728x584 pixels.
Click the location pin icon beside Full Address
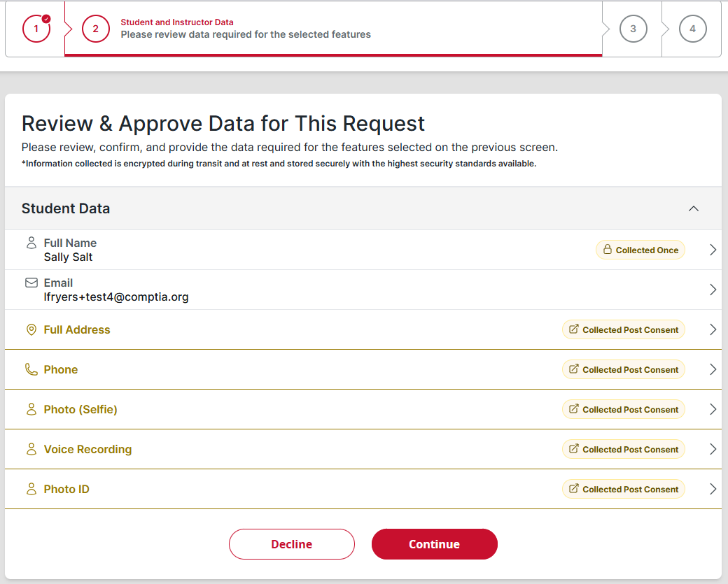31,330
